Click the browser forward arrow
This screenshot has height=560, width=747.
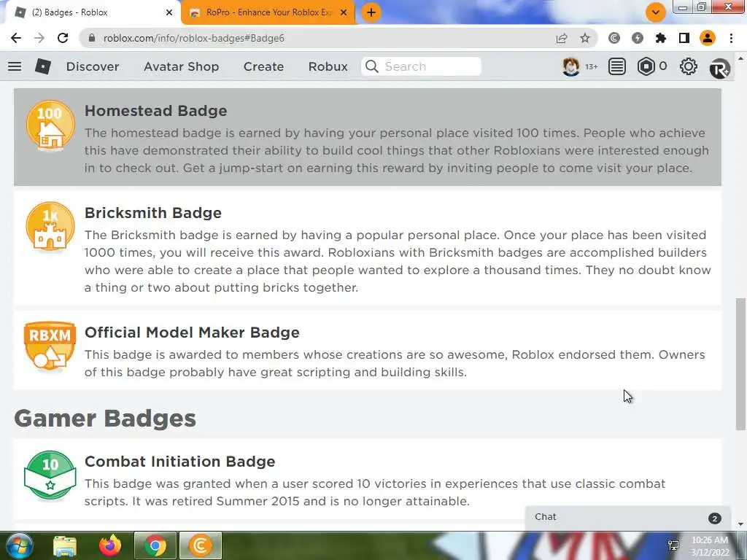[x=39, y=38]
